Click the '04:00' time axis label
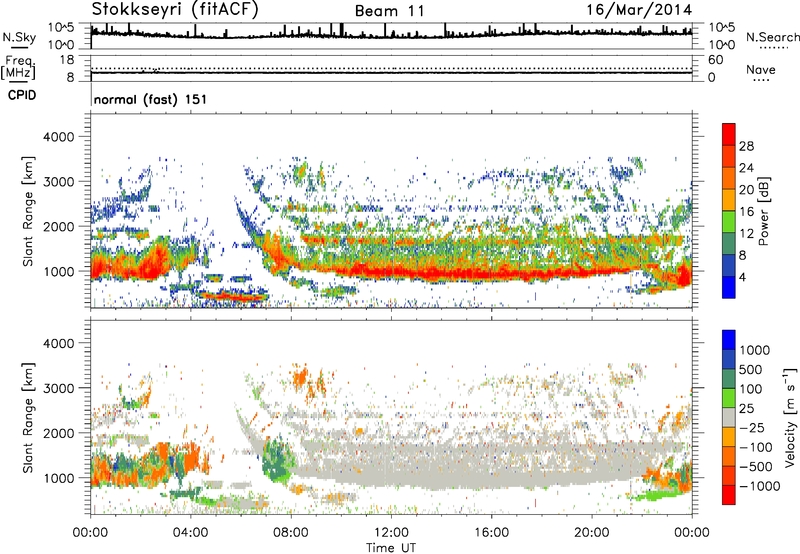The width and height of the screenshot is (800, 554). click(x=191, y=533)
